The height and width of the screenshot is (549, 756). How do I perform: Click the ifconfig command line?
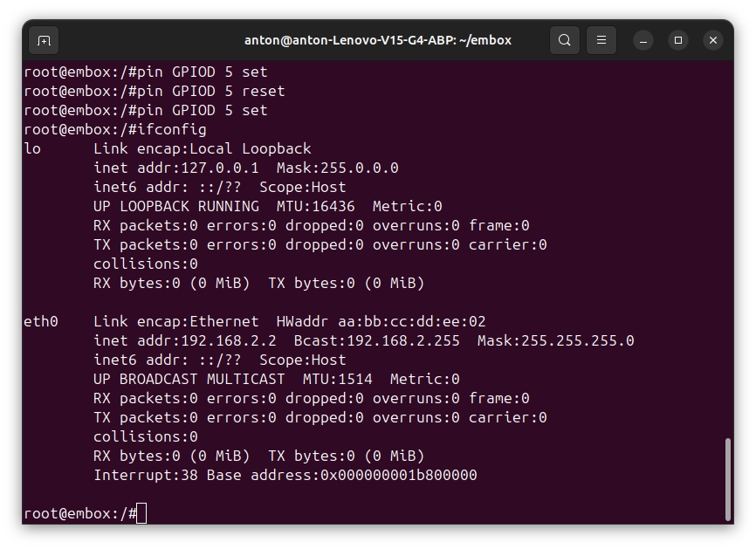pos(115,130)
